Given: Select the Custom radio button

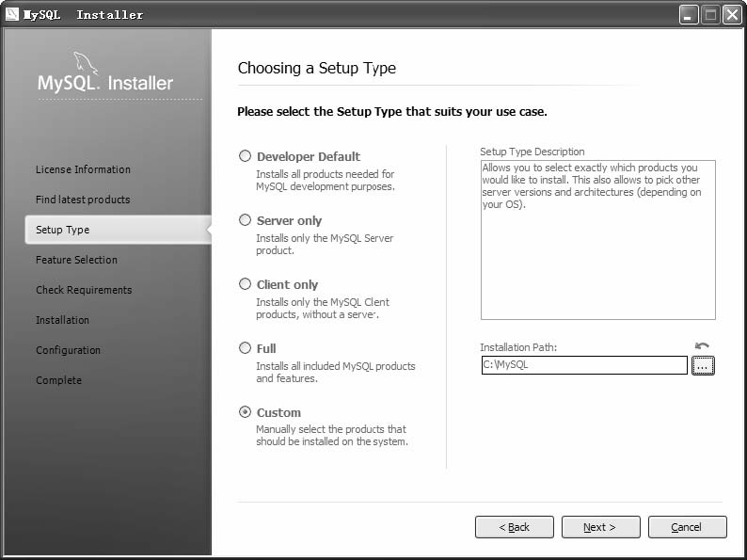Looking at the screenshot, I should 245,412.
